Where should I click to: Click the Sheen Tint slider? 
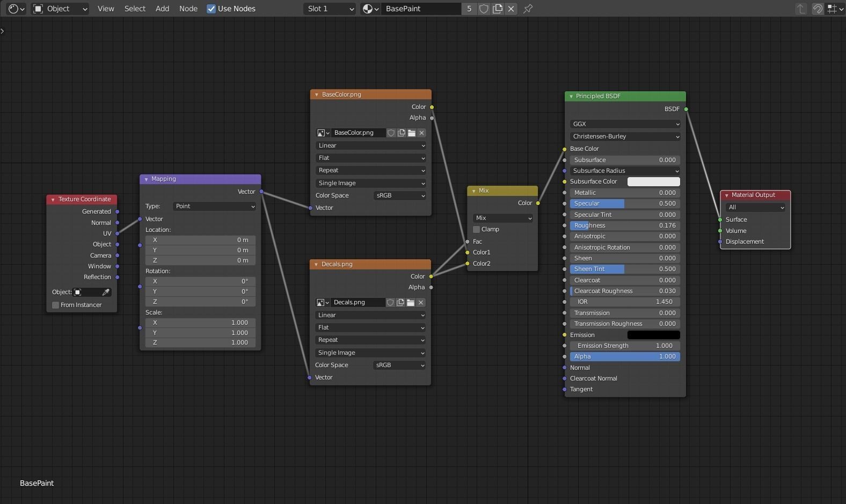coord(625,269)
